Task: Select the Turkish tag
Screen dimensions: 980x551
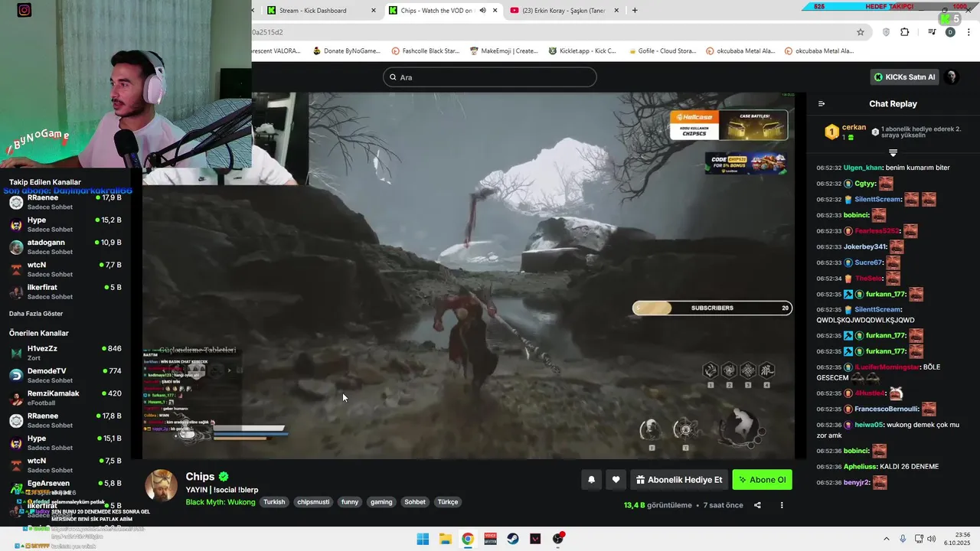Action: click(274, 502)
